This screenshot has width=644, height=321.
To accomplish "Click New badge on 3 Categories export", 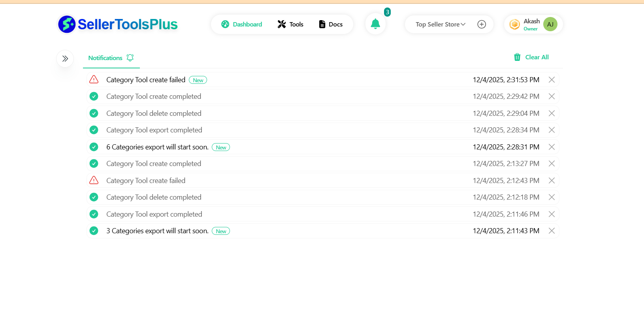I will 221,231.
